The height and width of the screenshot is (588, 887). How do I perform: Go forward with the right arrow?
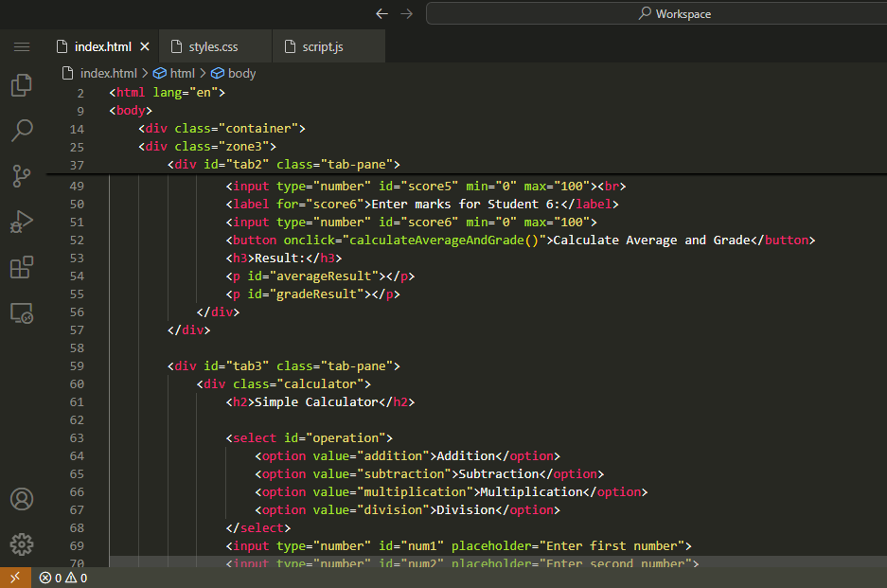tap(406, 13)
